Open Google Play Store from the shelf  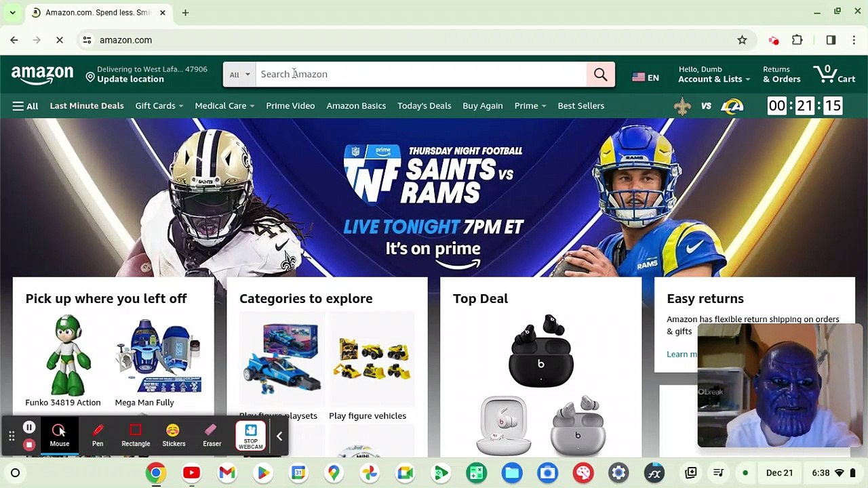[262, 473]
